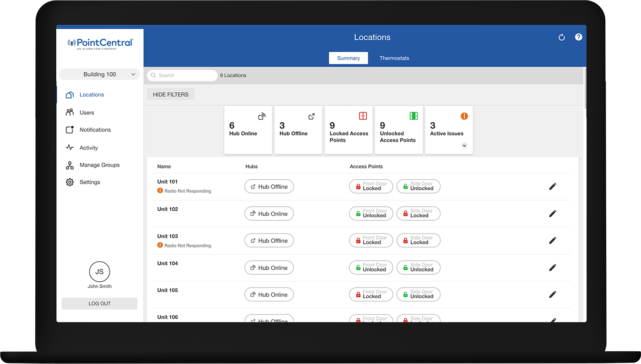Click the Locations home icon in sidebar
Viewport: 641px width, 364px height.
pos(70,95)
